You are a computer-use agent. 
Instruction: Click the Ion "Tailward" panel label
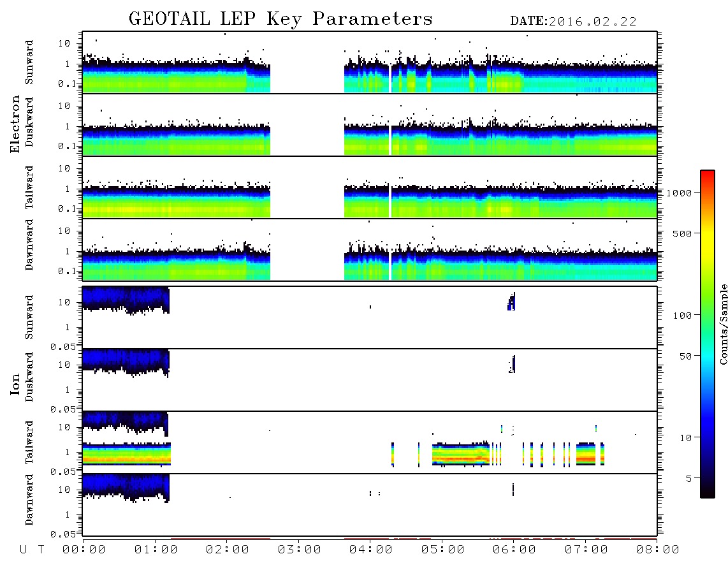pyautogui.click(x=29, y=442)
